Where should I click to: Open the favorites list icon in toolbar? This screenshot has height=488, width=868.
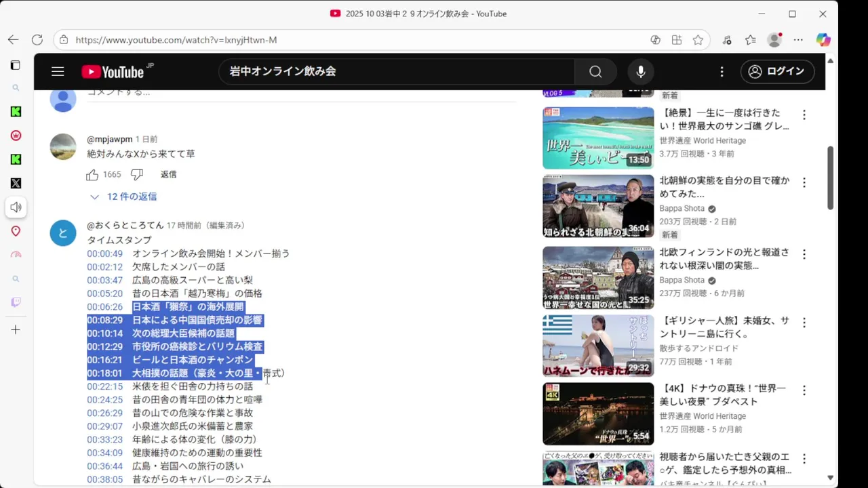tap(750, 40)
